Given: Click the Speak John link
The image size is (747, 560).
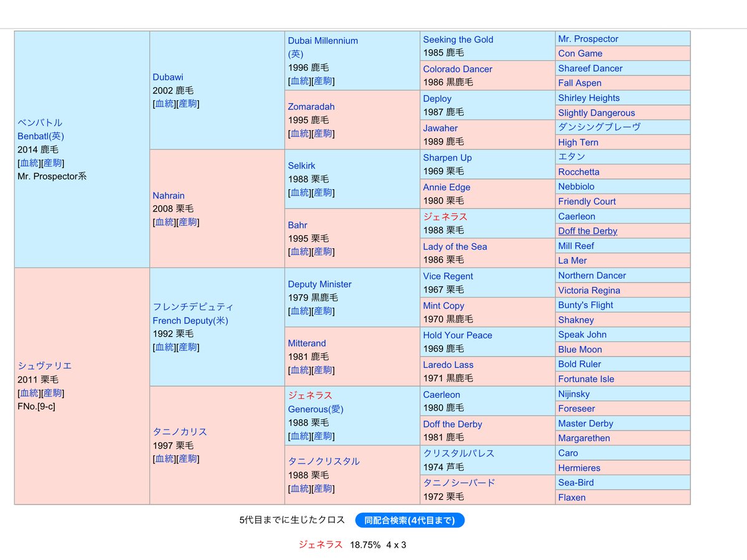Looking at the screenshot, I should (582, 335).
